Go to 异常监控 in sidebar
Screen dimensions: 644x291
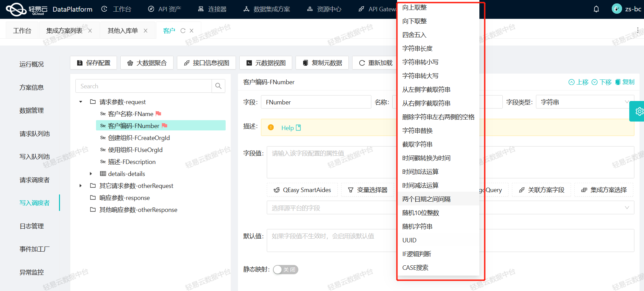(x=32, y=272)
